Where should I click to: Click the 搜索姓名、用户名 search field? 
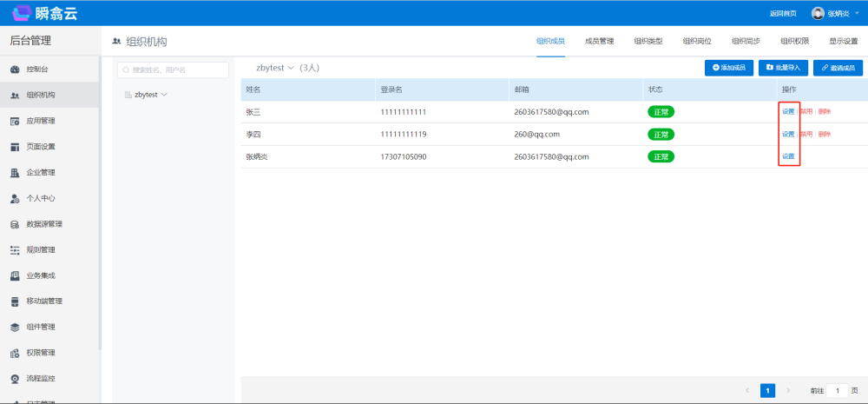click(x=174, y=70)
